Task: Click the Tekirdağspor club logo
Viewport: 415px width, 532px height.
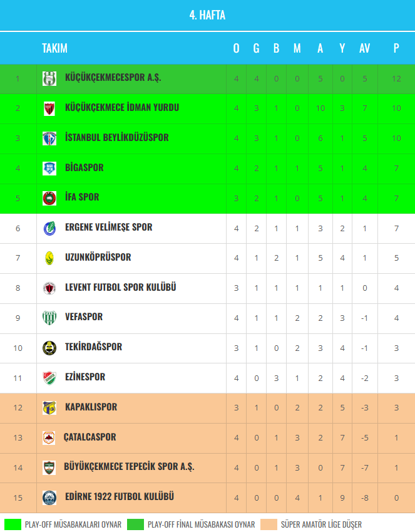Action: [49, 348]
